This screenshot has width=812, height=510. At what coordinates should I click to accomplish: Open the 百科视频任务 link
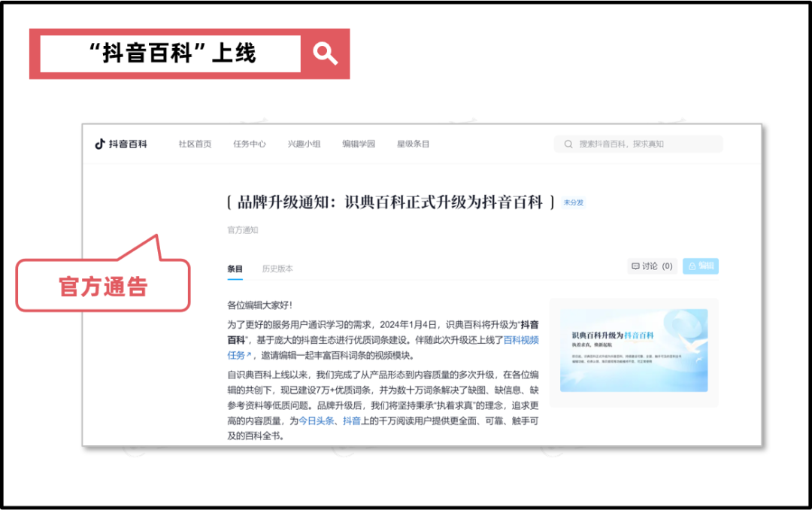coord(522,340)
